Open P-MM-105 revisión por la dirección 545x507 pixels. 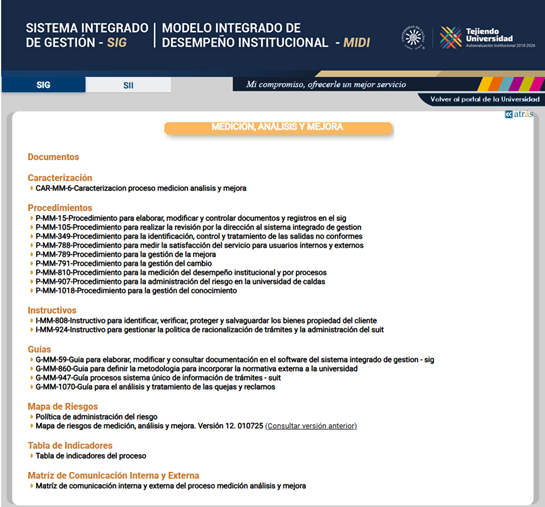198,227
